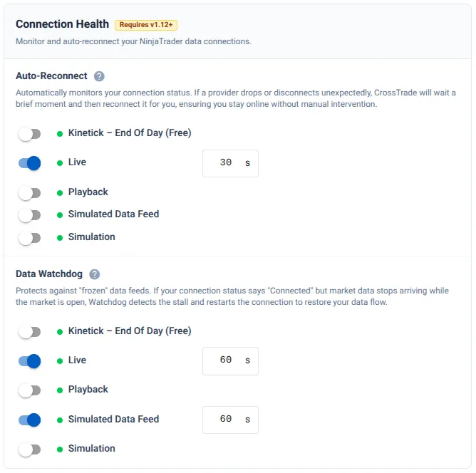Enable Auto-Reconnect for Kinetick End Of Day

point(29,133)
